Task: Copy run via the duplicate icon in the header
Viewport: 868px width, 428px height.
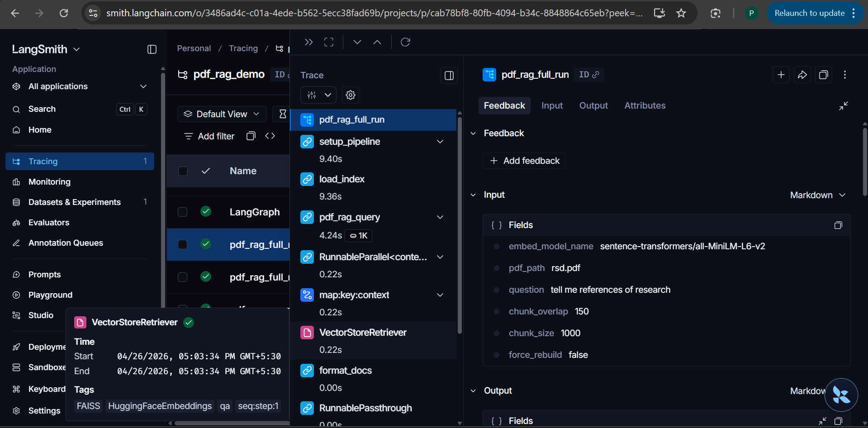Action: point(824,75)
